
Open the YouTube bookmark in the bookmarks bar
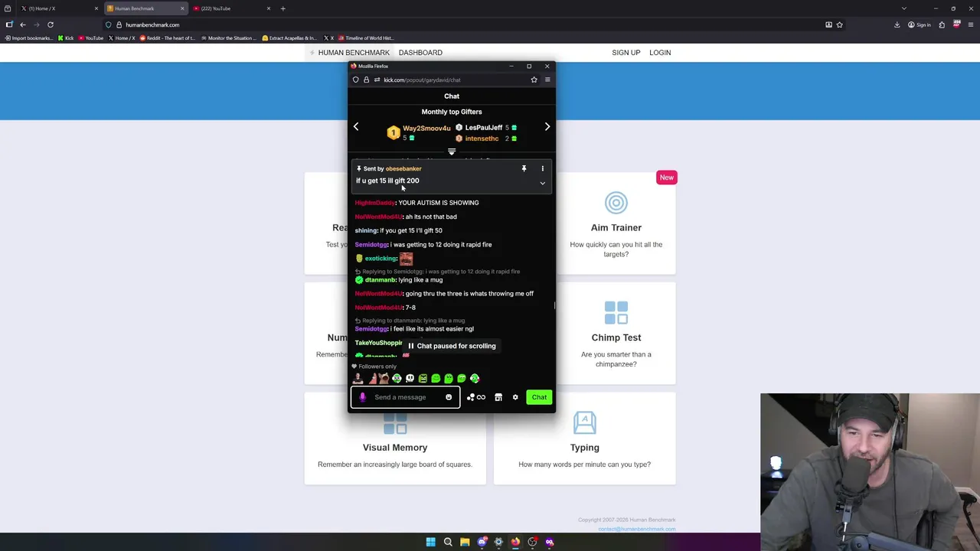click(90, 37)
